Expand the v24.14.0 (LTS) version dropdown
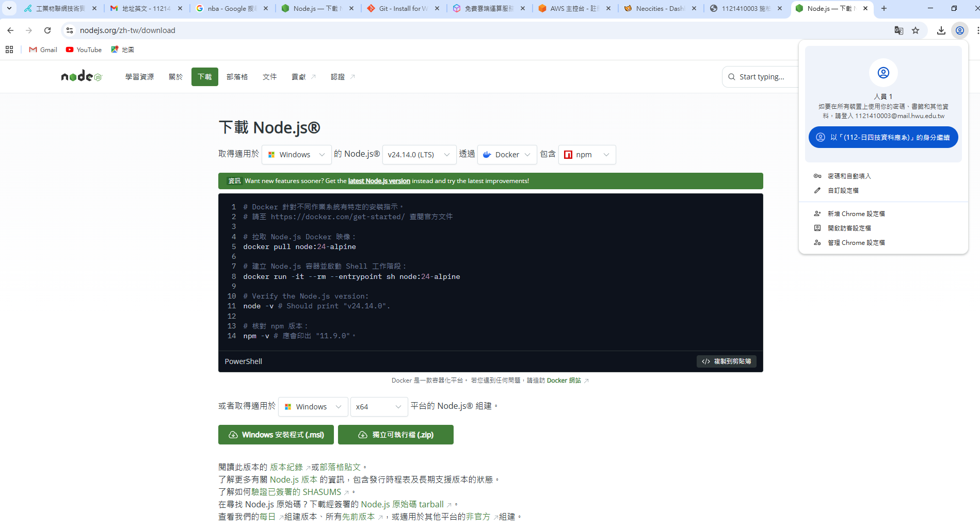 pyautogui.click(x=419, y=155)
